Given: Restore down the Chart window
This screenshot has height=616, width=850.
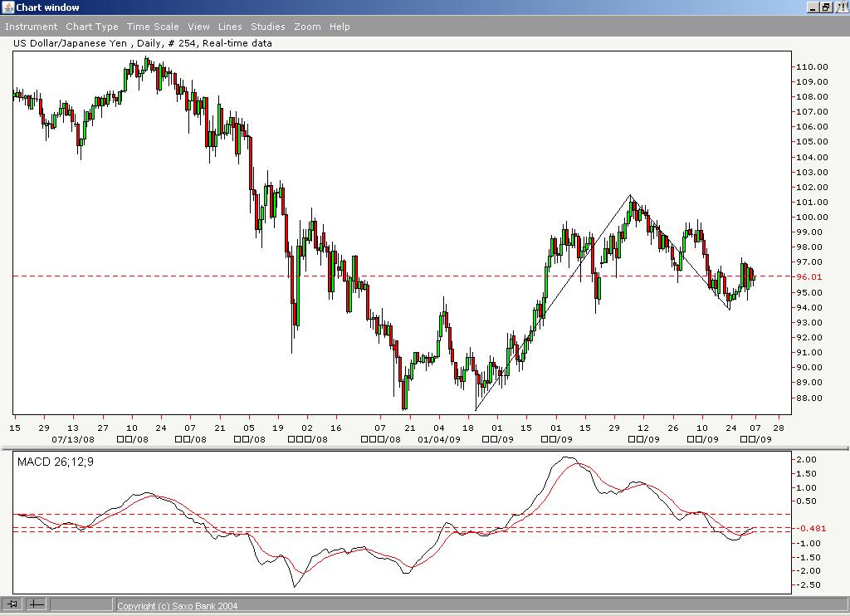Looking at the screenshot, I should coord(826,7).
